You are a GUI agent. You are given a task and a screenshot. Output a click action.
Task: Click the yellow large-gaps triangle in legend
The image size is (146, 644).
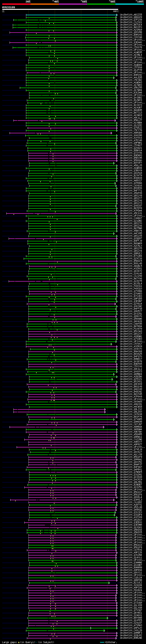tap(19, 642)
